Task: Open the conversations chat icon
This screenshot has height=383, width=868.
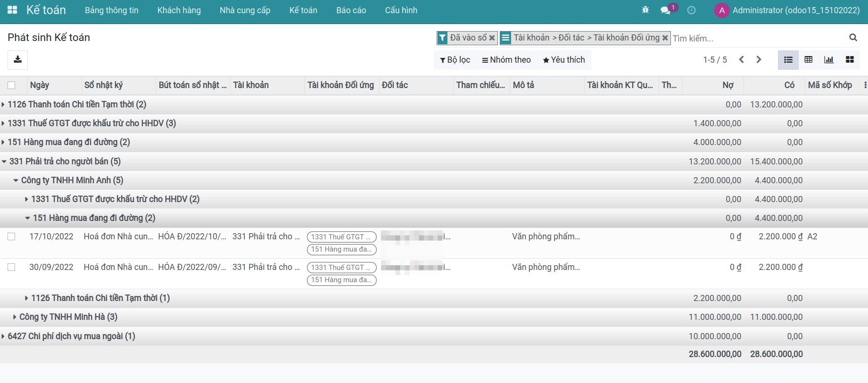Action: click(666, 10)
